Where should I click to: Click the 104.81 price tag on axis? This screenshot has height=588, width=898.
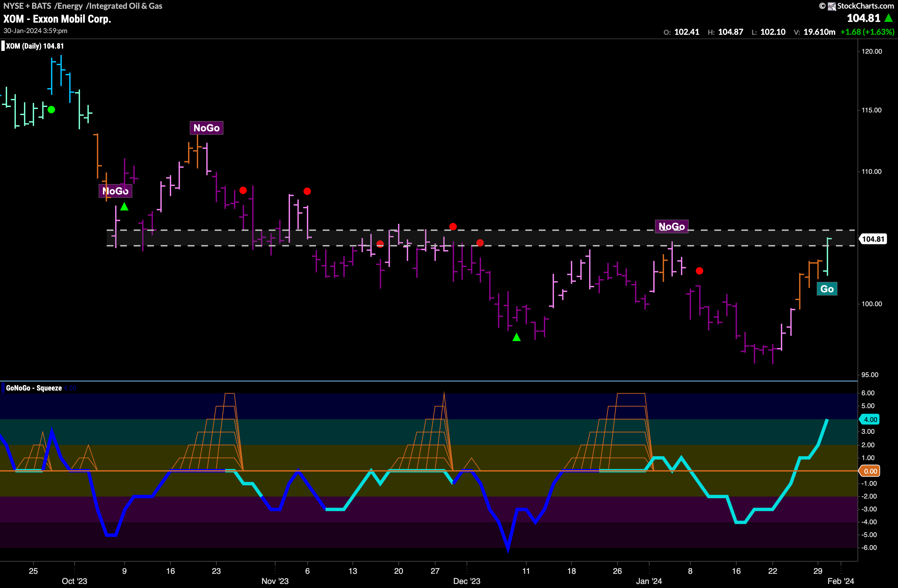click(x=873, y=239)
